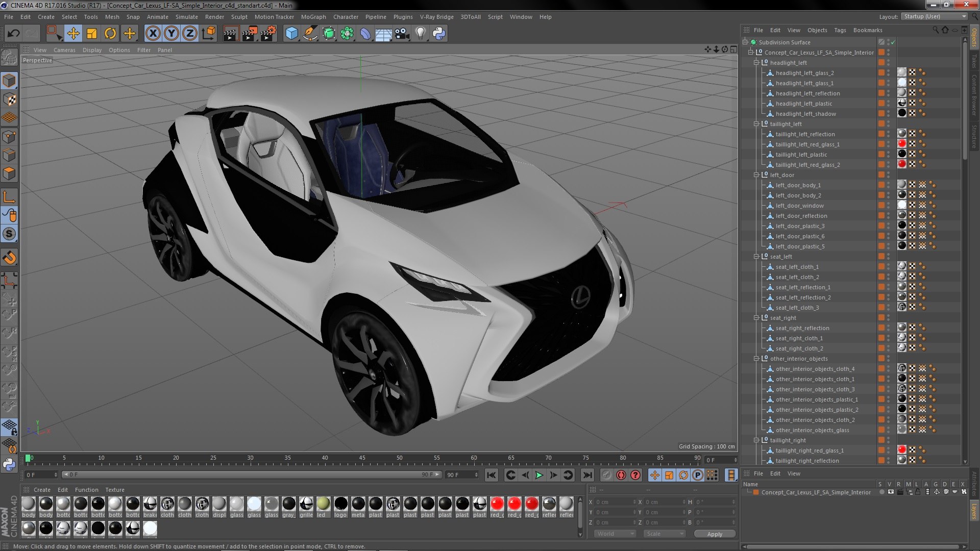Click the Undo arrow icon
Viewport: 980px width, 551px height.
click(14, 34)
